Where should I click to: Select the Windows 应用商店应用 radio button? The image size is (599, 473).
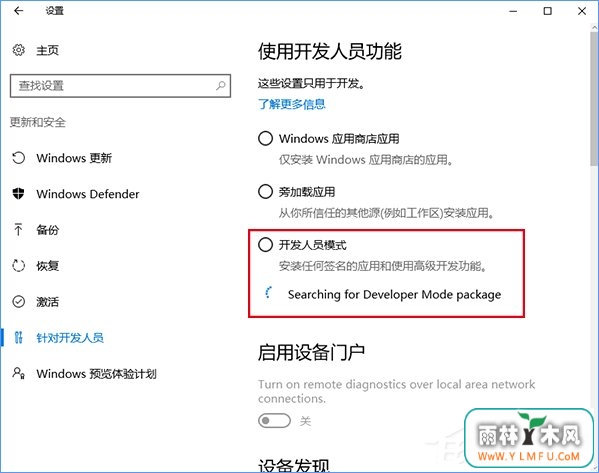(266, 138)
